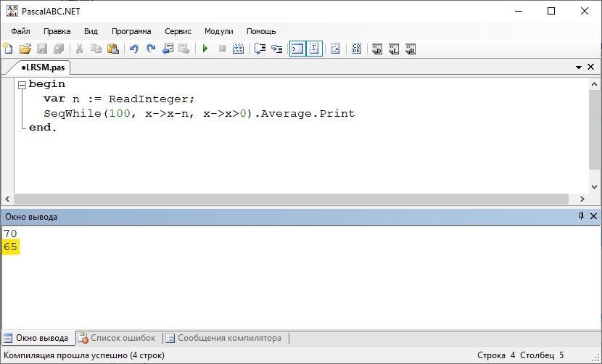Open the Помощь menu
Viewport: 602px width, 364px height.
coord(261,31)
